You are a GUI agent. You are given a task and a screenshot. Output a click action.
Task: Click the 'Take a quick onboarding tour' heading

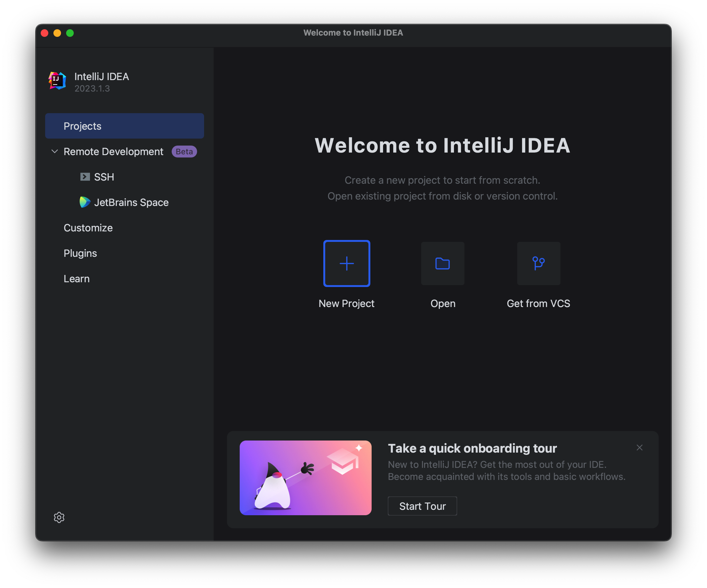point(472,448)
